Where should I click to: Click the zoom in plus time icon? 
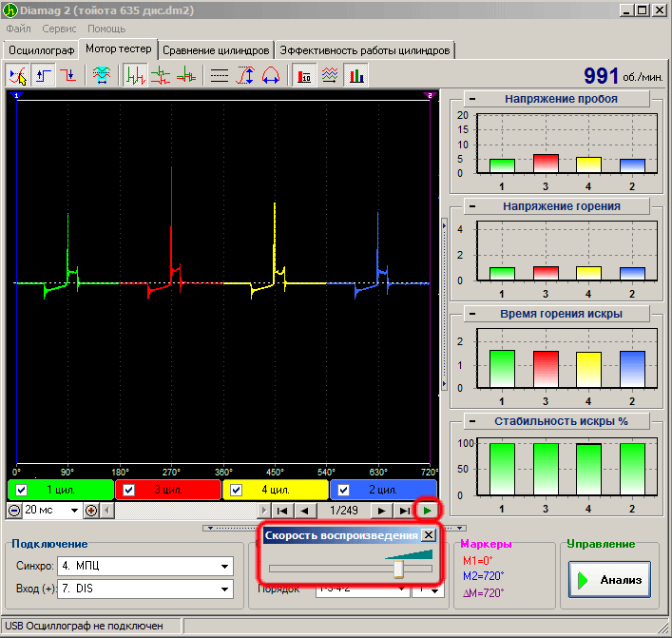click(91, 511)
